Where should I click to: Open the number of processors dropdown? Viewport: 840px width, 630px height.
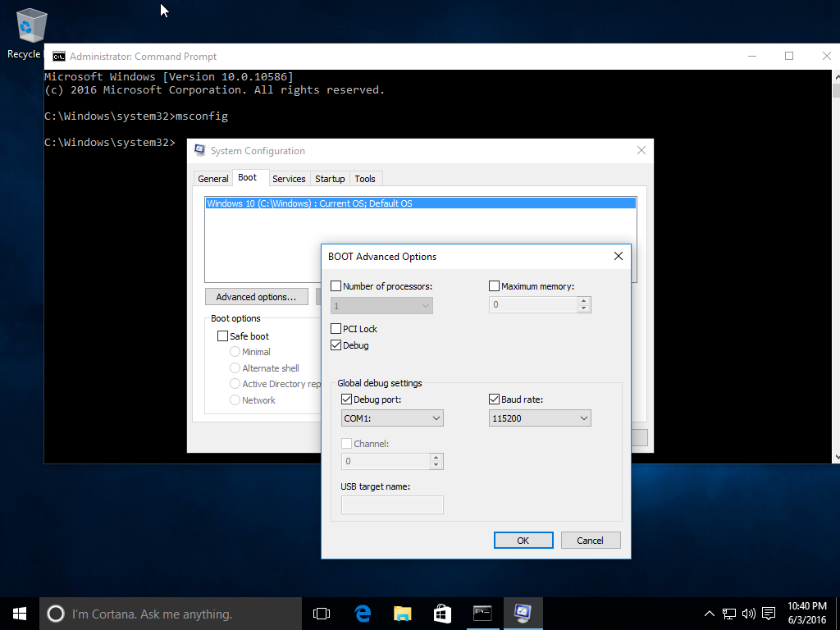381,306
